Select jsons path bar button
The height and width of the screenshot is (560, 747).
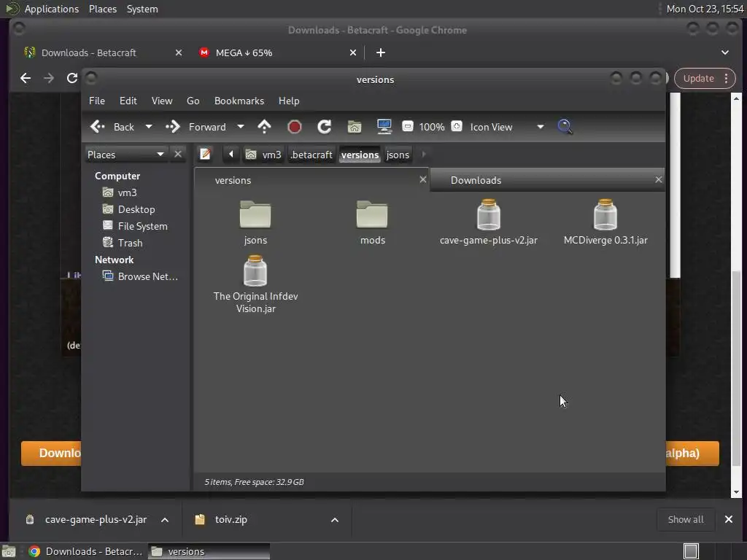click(x=398, y=155)
